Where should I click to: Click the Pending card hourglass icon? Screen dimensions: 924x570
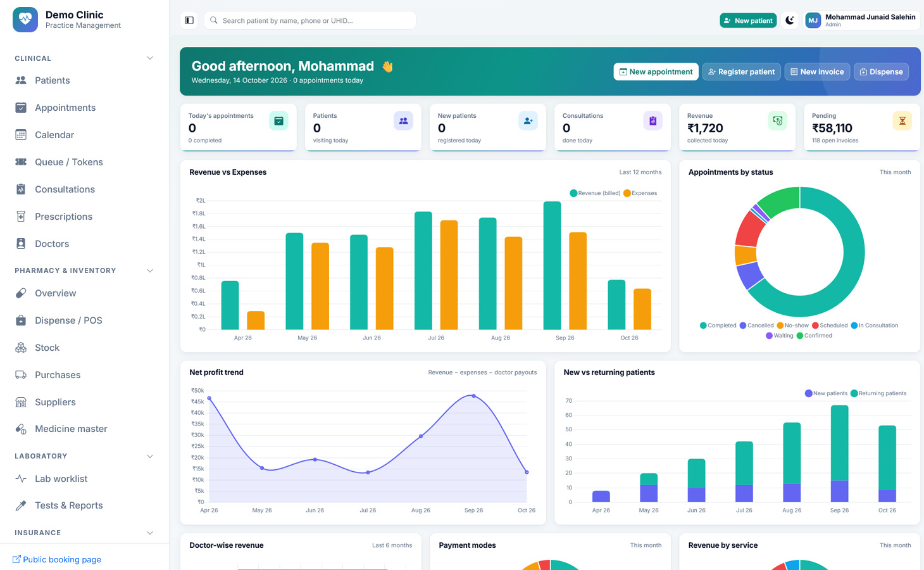(902, 121)
